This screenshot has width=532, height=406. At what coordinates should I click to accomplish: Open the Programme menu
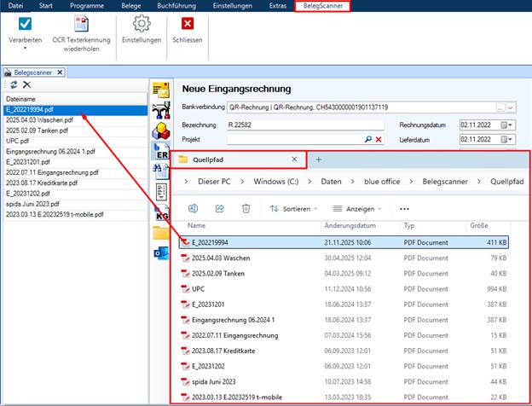[87, 6]
